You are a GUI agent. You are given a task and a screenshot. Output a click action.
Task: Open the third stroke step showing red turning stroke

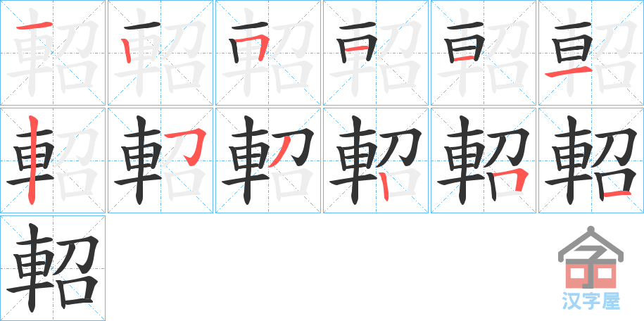click(x=268, y=53)
